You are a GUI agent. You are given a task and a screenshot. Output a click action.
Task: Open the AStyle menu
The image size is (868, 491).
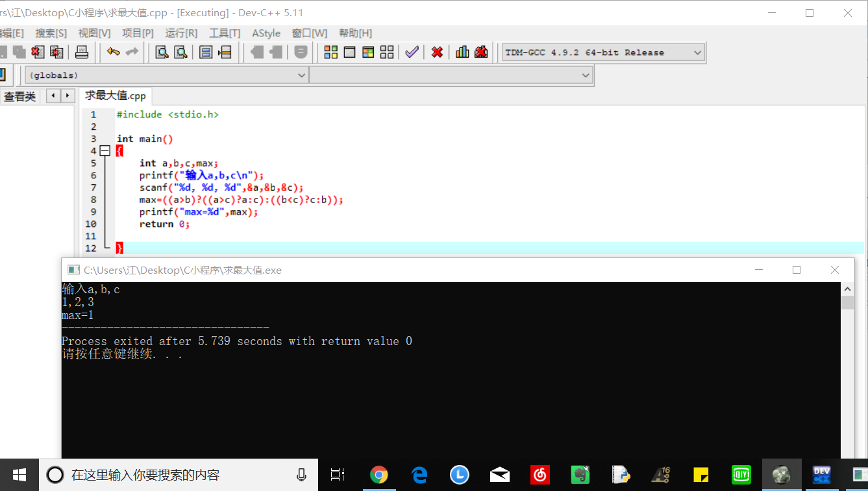click(266, 33)
